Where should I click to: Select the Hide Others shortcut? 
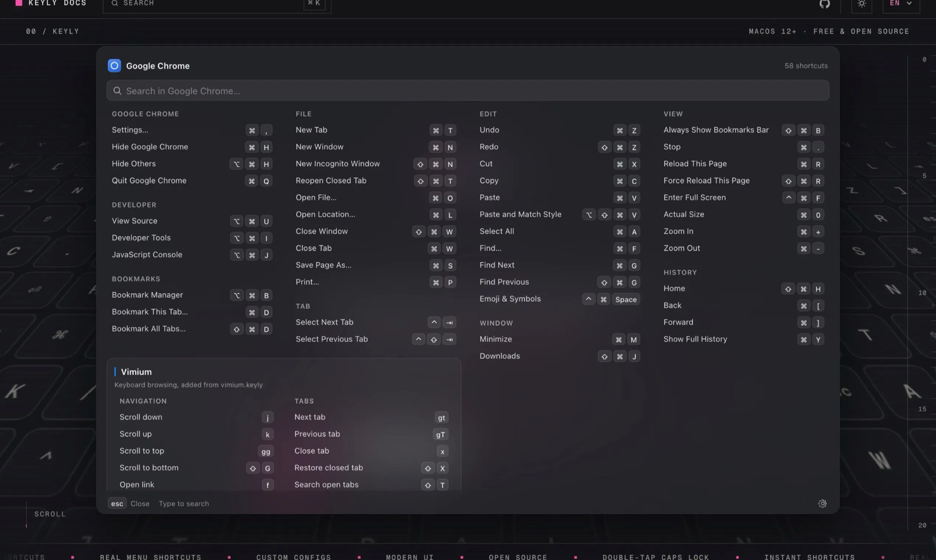coord(192,164)
